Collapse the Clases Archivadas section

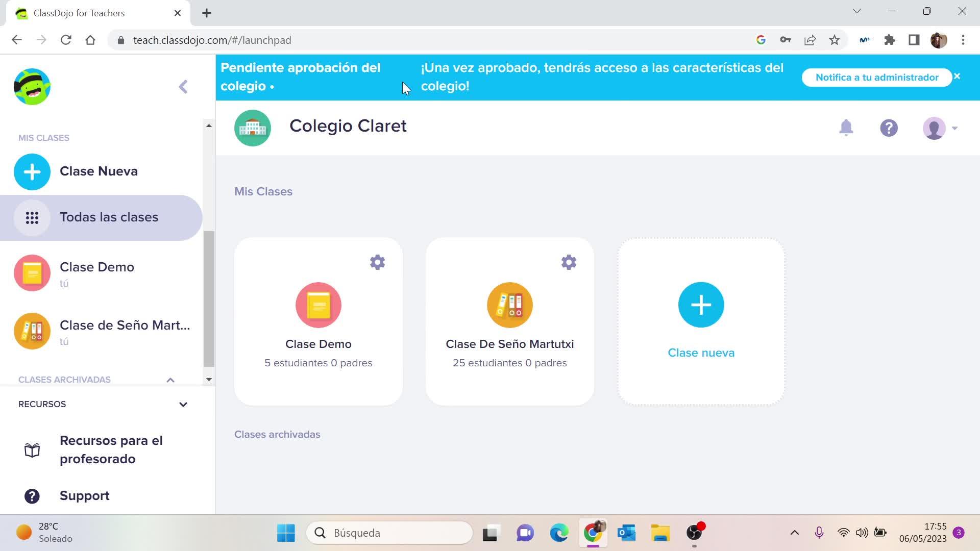[x=170, y=380]
